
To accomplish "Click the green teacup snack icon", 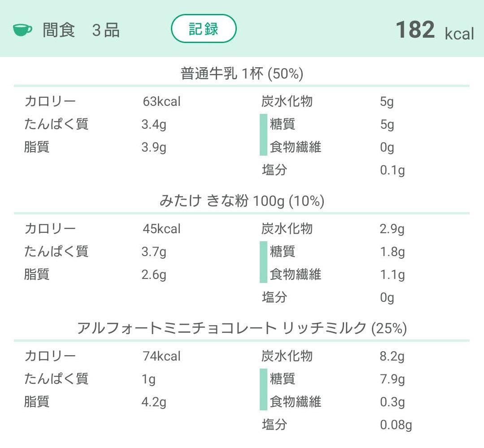I will pos(22,30).
